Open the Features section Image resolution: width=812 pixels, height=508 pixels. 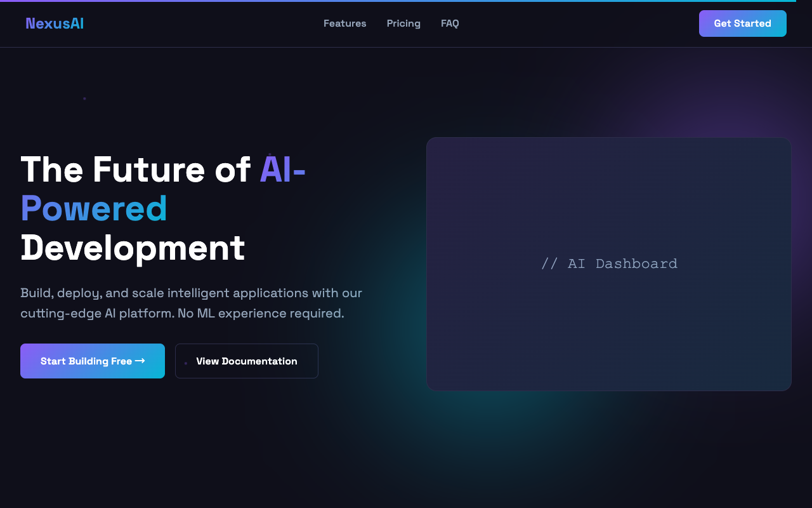pyautogui.click(x=344, y=23)
